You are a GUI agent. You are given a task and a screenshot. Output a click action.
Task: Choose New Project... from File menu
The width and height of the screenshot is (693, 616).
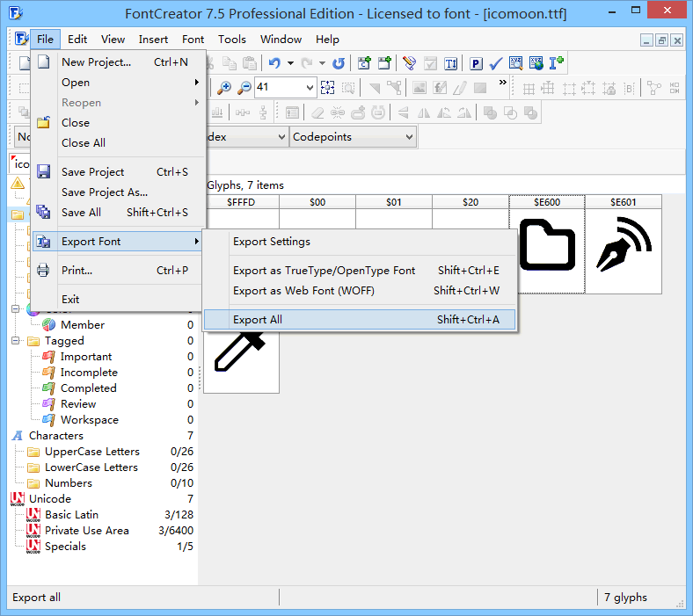click(x=119, y=62)
